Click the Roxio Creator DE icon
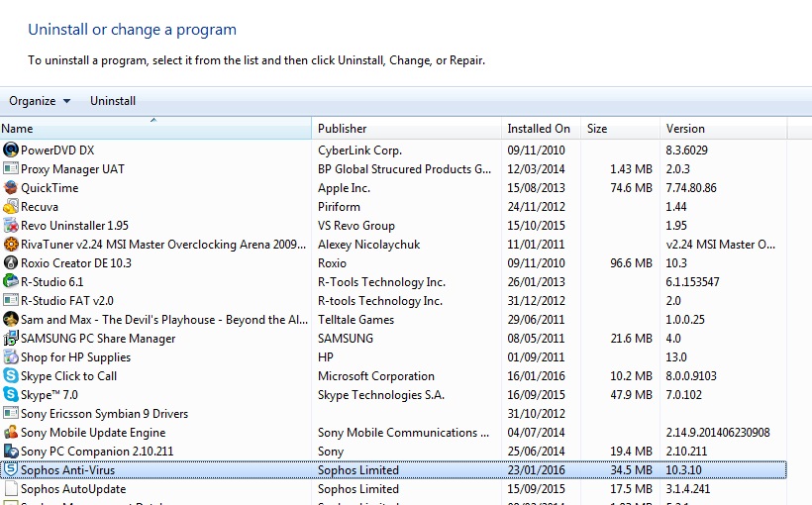Image resolution: width=812 pixels, height=505 pixels. pos(10,263)
